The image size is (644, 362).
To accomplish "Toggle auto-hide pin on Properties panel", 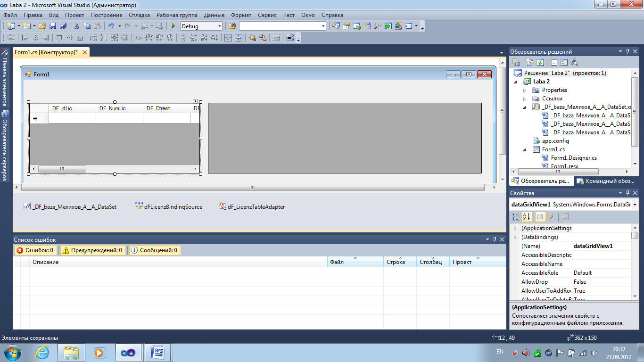I will [627, 193].
